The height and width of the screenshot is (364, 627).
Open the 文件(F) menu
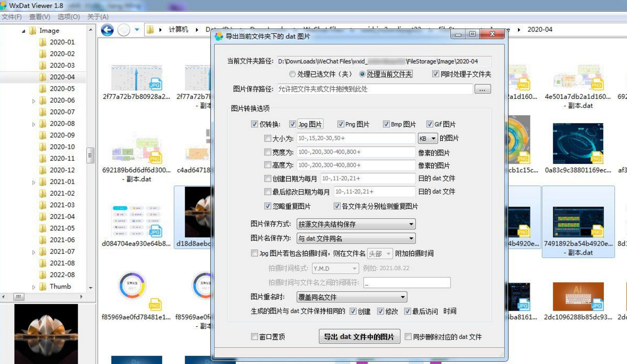click(x=11, y=17)
